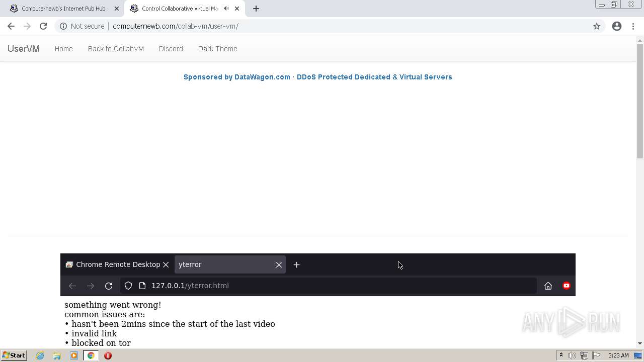This screenshot has height=362, width=644.
Task: Click forward arrow in VM browser
Action: tap(91, 286)
